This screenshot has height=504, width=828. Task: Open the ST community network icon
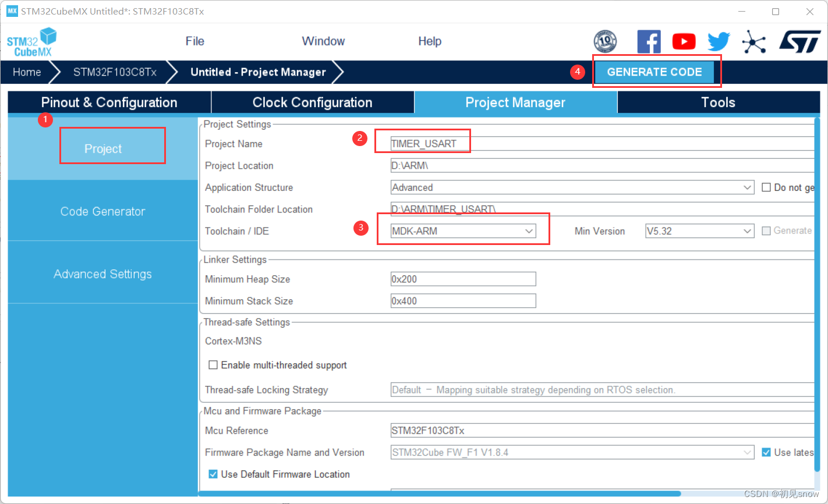click(754, 41)
